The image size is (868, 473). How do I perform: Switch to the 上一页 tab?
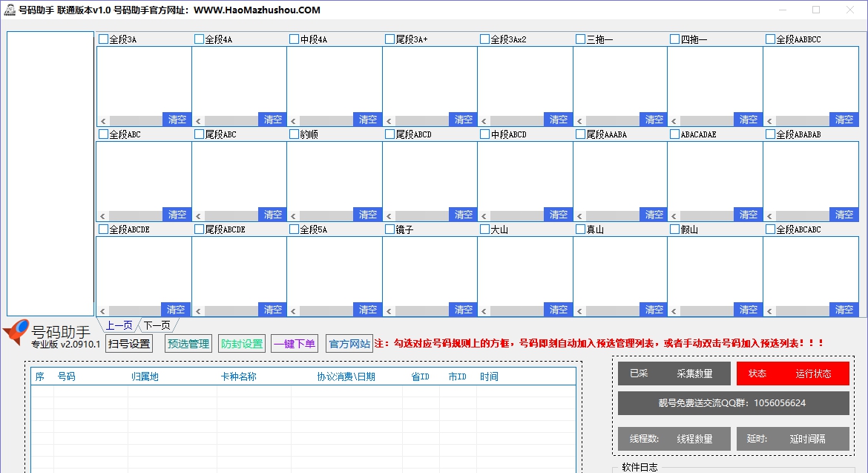119,325
